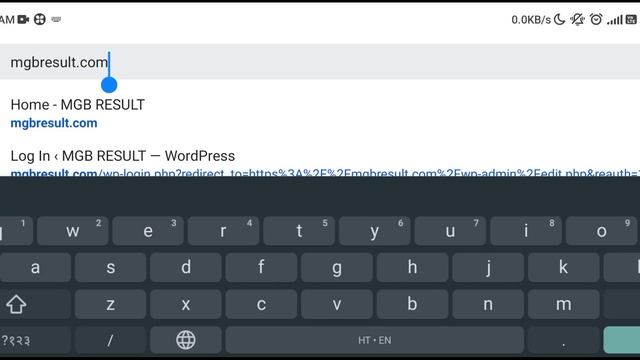This screenshot has height=360, width=640.
Task: Tap the blue cursor handle
Action: coord(109,85)
